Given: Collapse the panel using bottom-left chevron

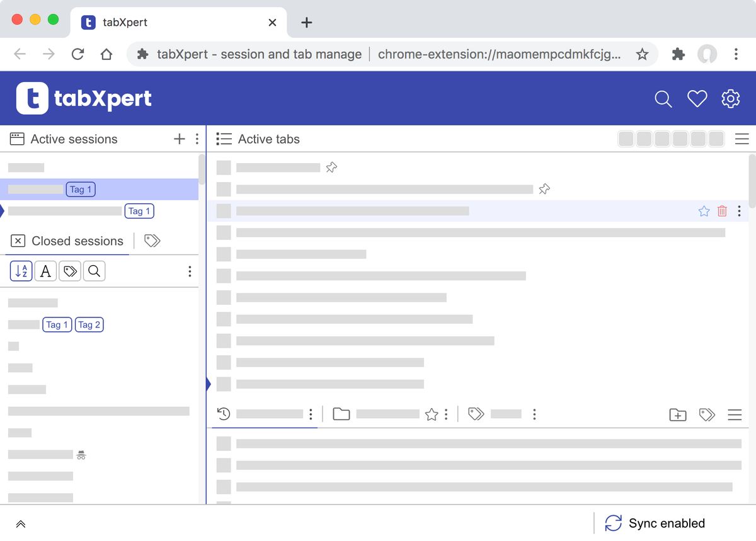Looking at the screenshot, I should [21, 523].
